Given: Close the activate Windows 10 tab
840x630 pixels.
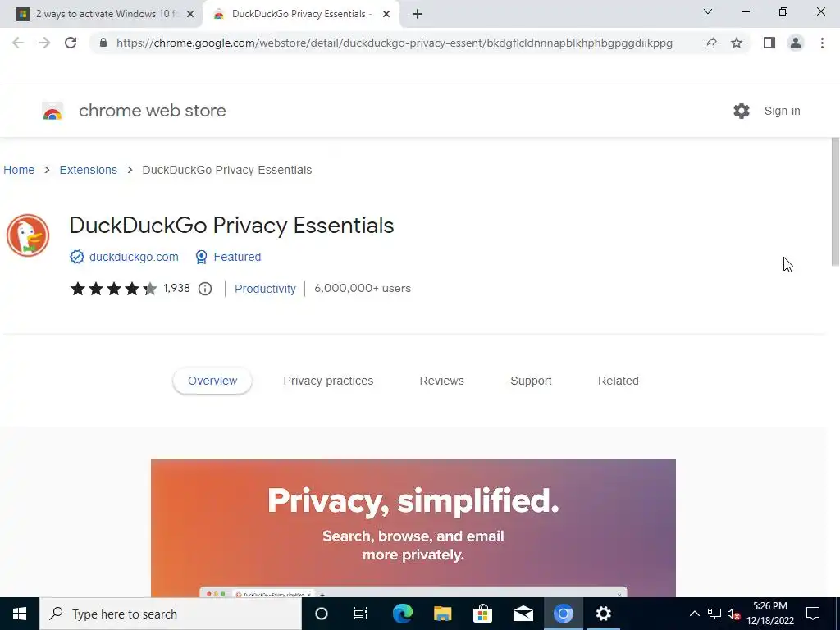Looking at the screenshot, I should [190, 14].
